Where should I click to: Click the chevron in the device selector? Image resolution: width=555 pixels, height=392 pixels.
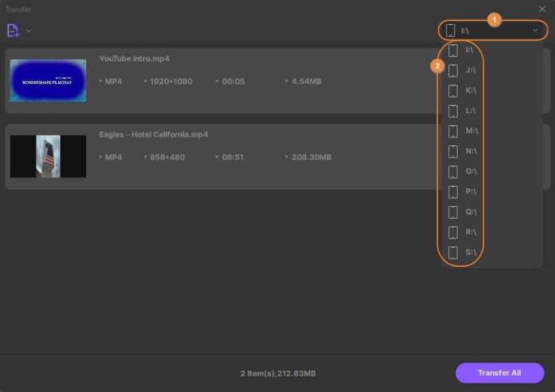coord(535,30)
